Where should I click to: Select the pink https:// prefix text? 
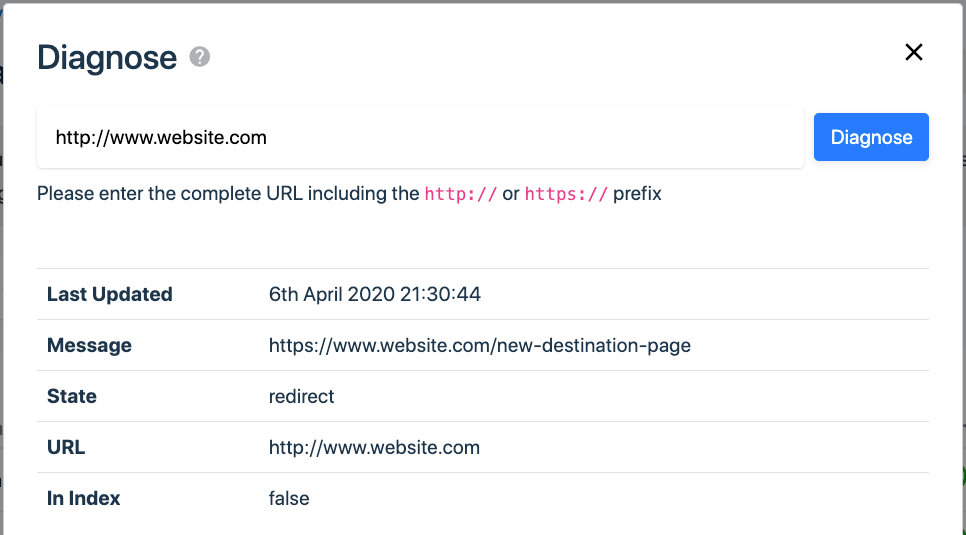pos(566,194)
